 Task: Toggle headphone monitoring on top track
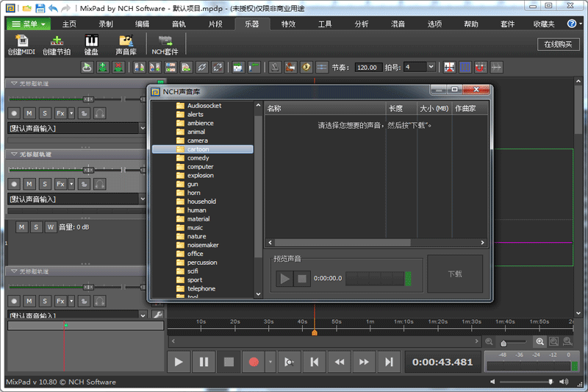[99, 113]
